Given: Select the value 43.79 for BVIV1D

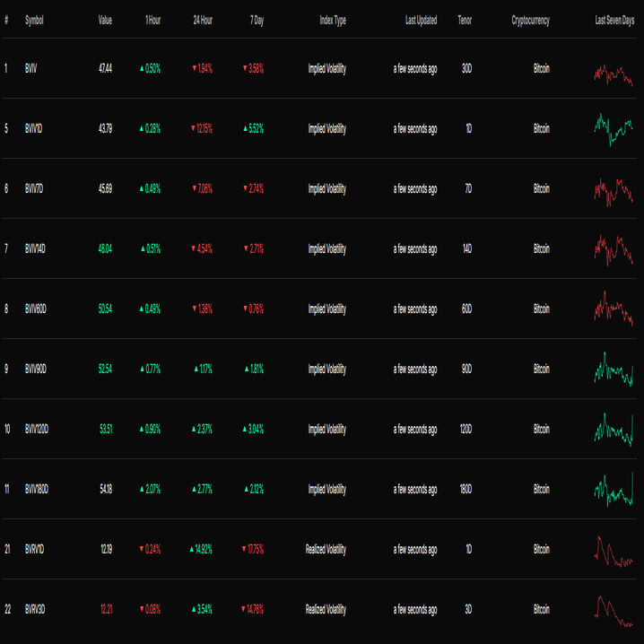Looking at the screenshot, I should (105, 128).
